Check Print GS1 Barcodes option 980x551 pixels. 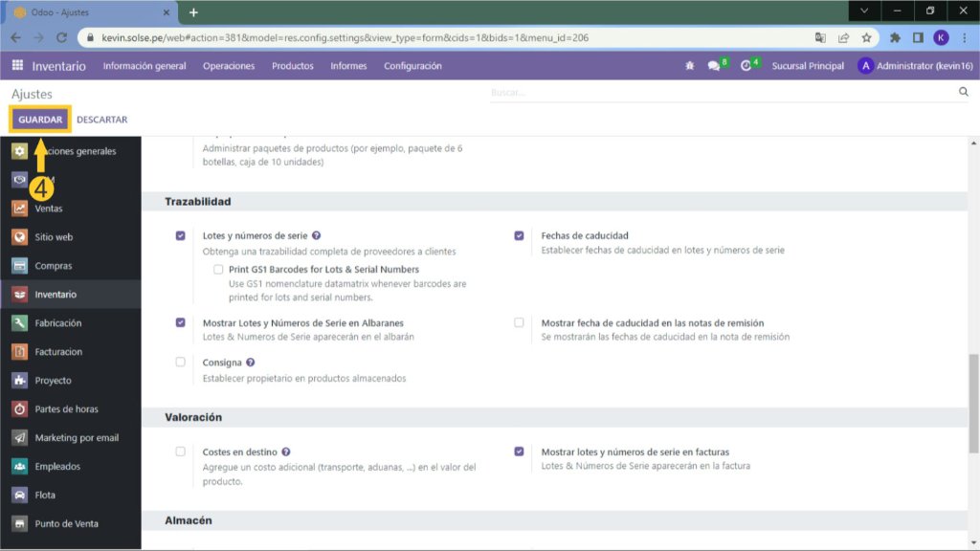coord(218,270)
